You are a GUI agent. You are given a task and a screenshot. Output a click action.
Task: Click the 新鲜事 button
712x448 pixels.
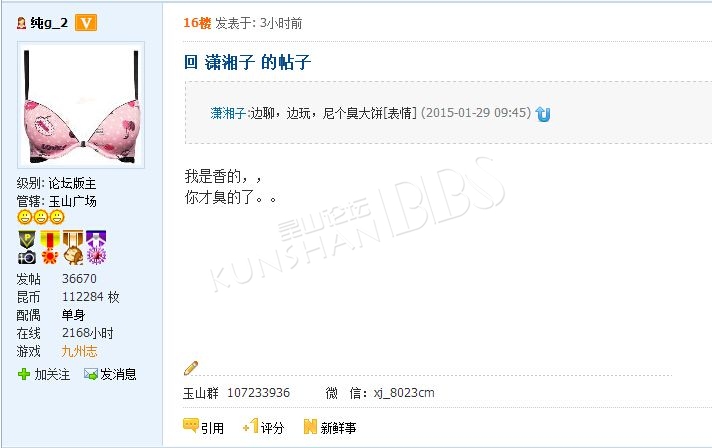tap(330, 427)
